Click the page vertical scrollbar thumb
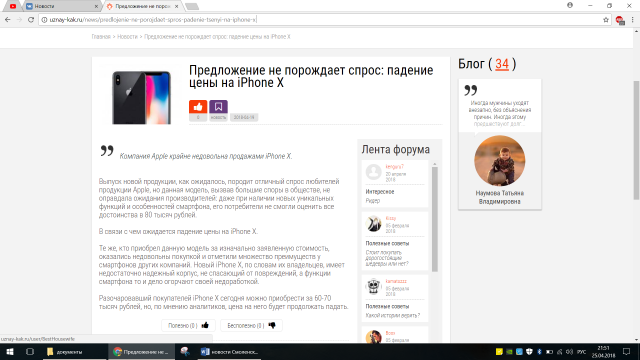The image size is (640, 360). click(x=636, y=140)
